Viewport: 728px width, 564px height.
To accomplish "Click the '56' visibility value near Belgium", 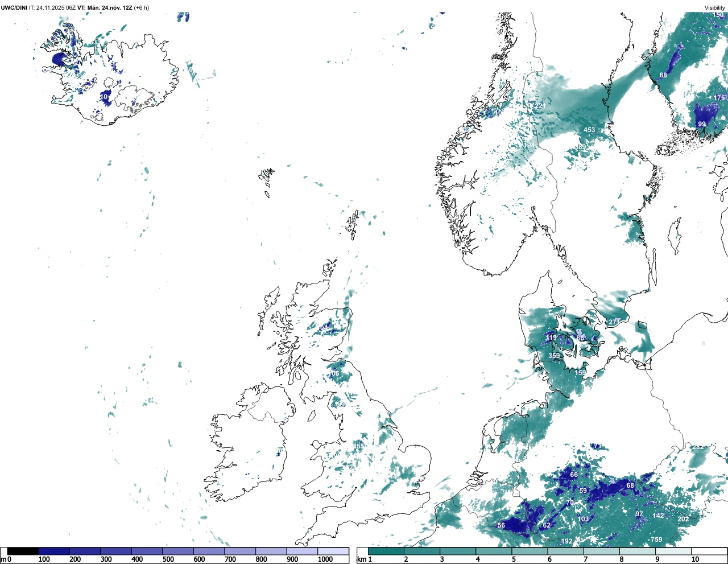I will (x=501, y=525).
